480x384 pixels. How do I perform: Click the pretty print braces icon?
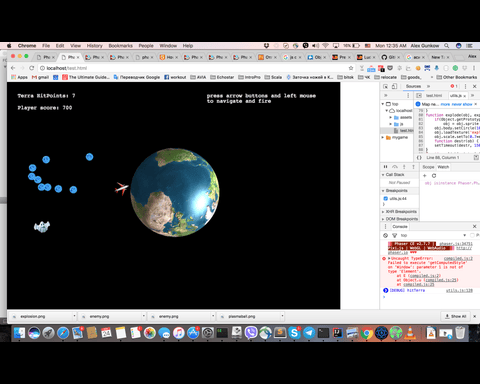(419, 158)
